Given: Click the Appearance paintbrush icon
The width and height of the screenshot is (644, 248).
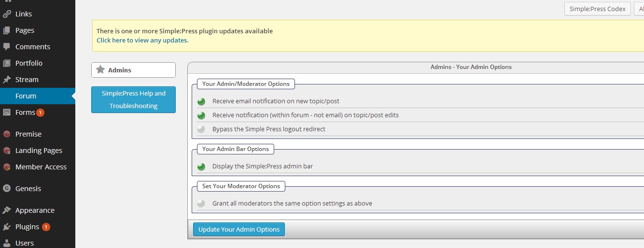Looking at the screenshot, I should point(7,210).
